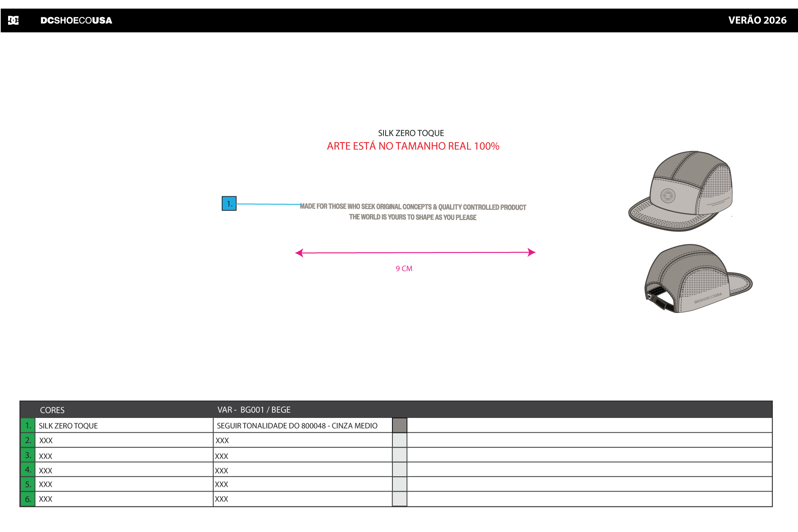Screen dimensions: 798x532
Task: Click the empty swatch in row 2
Action: [x=399, y=440]
